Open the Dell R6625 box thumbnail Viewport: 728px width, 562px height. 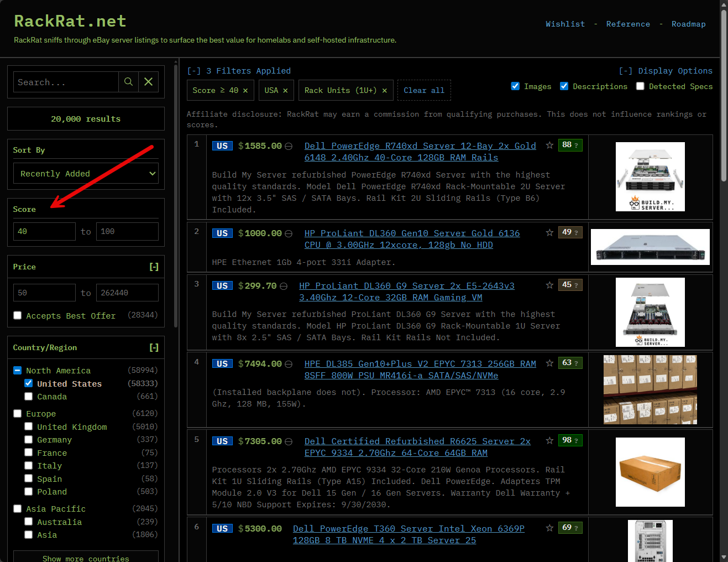tap(650, 472)
